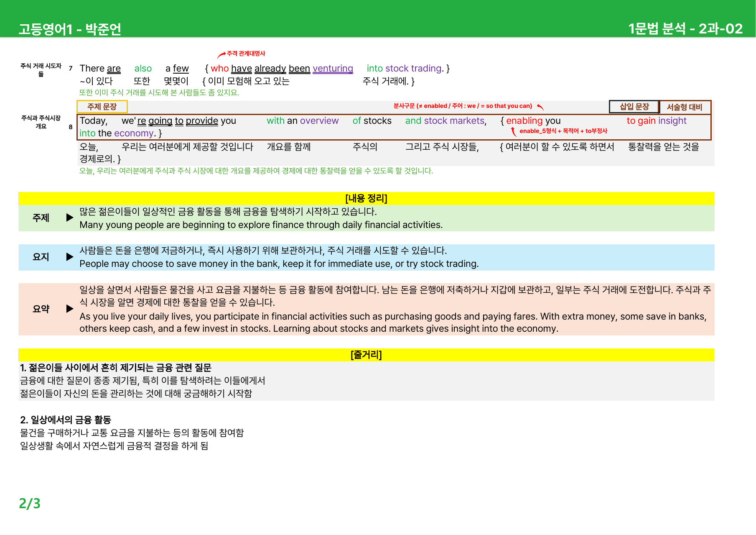The height and width of the screenshot is (535, 756).
Task: Click the phrase 'into the economy.'
Action: 117,133
